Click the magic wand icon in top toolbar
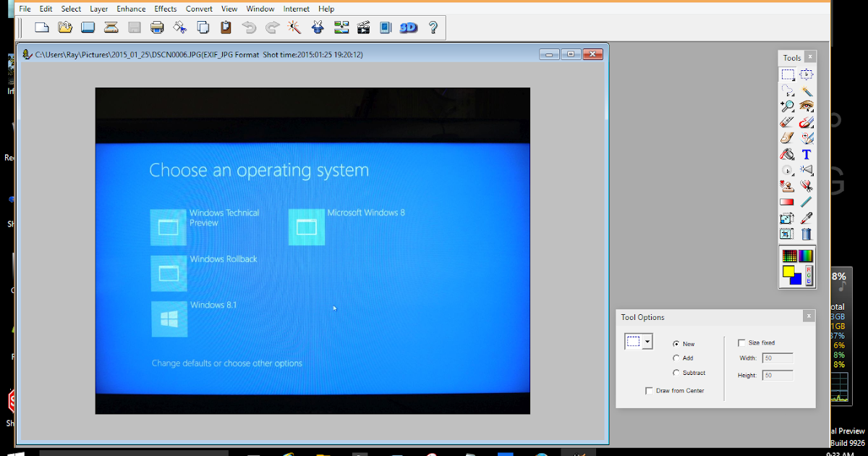The width and height of the screenshot is (868, 456). click(294, 28)
